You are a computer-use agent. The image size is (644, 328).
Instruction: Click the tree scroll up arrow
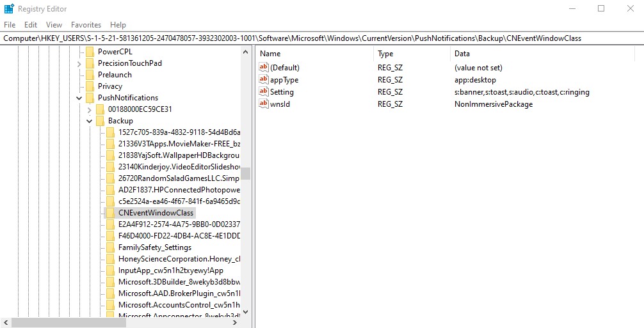(246, 52)
